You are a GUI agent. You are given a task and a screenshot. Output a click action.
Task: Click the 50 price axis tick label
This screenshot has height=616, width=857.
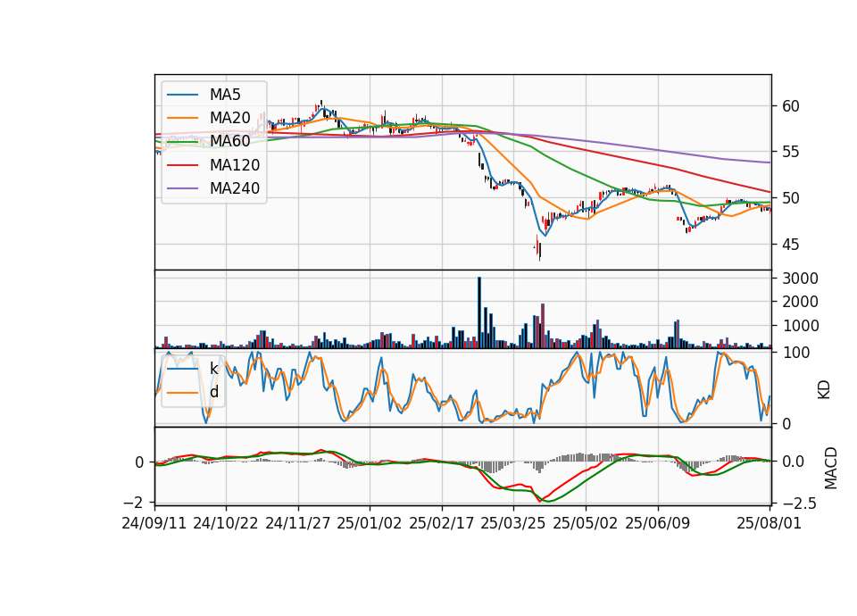pyautogui.click(x=791, y=198)
